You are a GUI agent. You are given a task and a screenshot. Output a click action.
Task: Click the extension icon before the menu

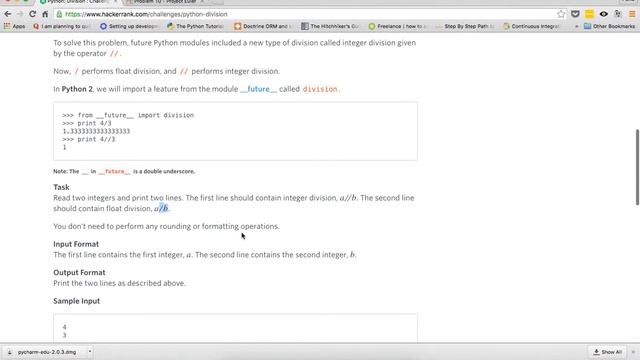tap(618, 14)
